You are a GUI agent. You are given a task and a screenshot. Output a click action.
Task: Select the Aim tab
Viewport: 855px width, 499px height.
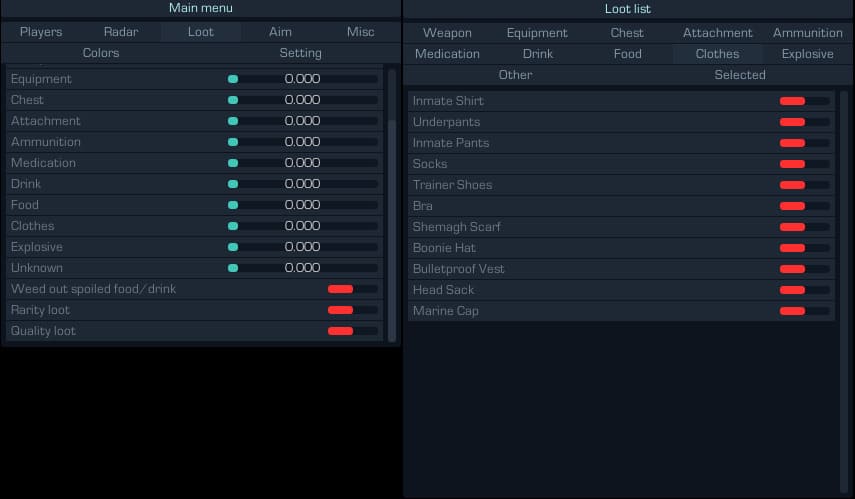click(x=281, y=32)
